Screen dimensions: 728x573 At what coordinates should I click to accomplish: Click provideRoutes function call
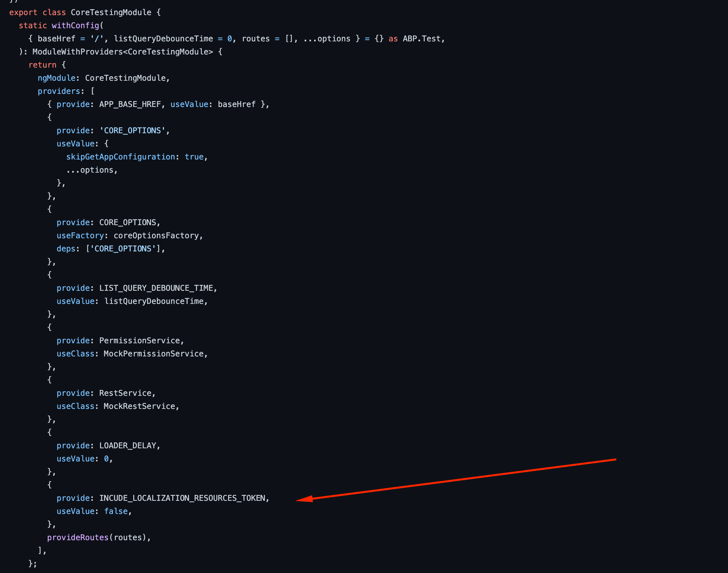[78, 538]
